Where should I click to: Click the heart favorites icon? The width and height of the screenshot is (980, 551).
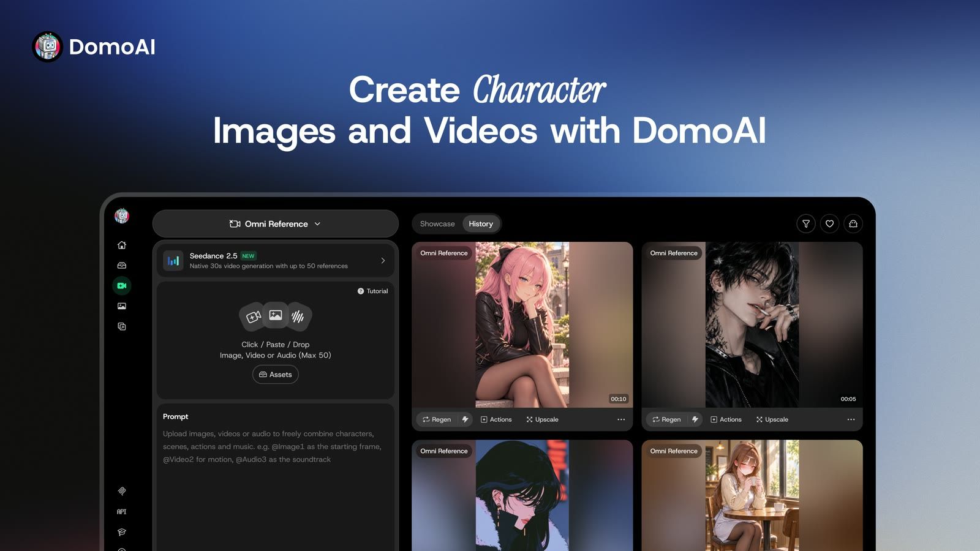click(x=829, y=224)
